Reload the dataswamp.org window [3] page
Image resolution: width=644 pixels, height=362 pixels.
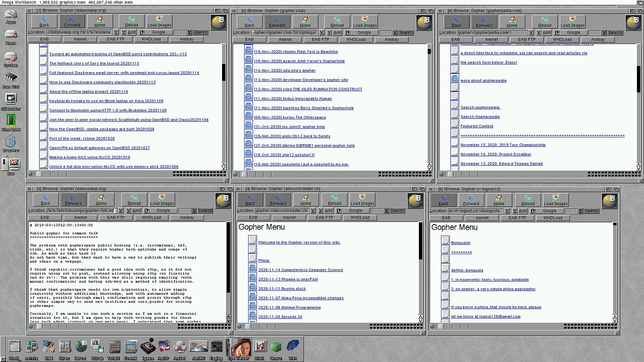coord(134,200)
